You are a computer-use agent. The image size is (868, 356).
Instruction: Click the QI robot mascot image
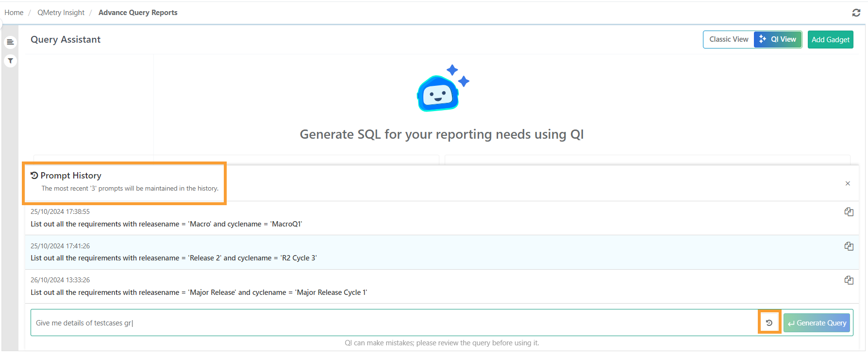pos(442,88)
